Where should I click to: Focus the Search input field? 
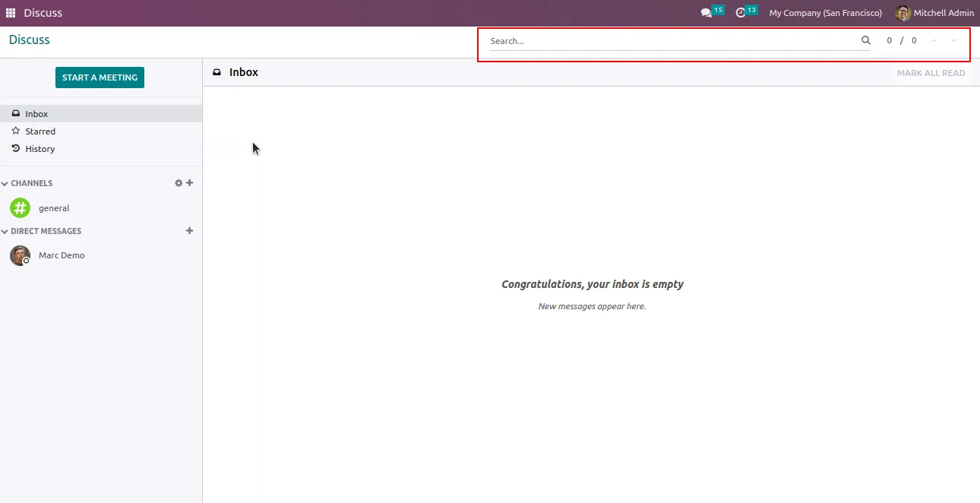(674, 41)
